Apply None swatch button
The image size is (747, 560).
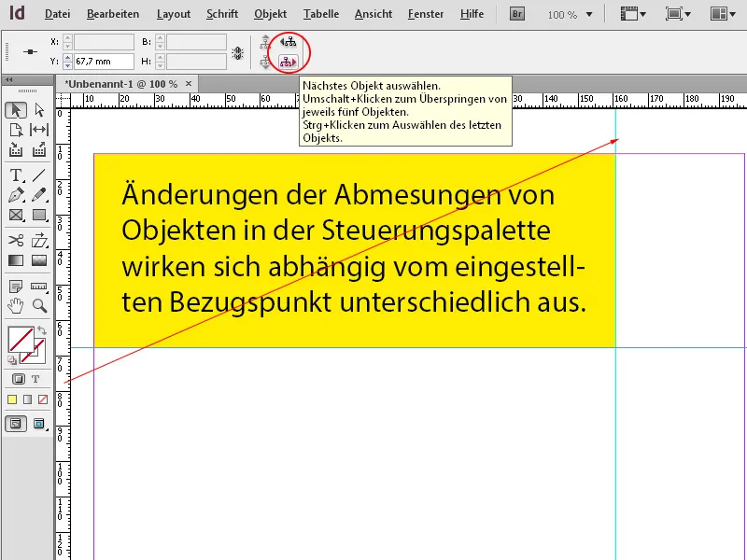coord(43,399)
